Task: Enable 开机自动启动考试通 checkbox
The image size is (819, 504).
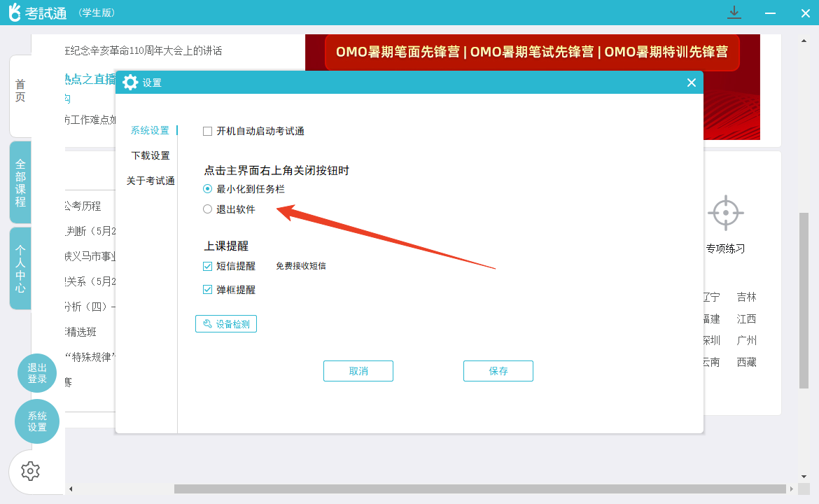Action: coord(206,130)
